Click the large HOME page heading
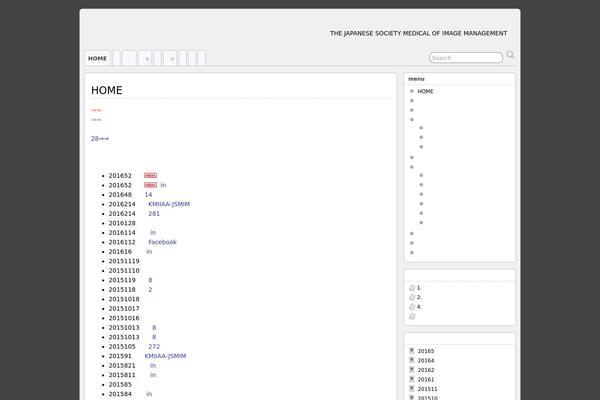The width and height of the screenshot is (600, 400). click(107, 90)
